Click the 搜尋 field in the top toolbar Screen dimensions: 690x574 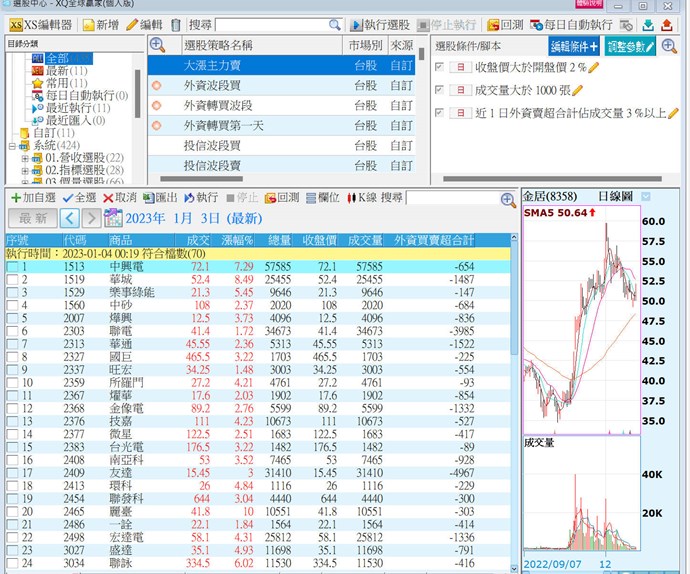[x=269, y=24]
